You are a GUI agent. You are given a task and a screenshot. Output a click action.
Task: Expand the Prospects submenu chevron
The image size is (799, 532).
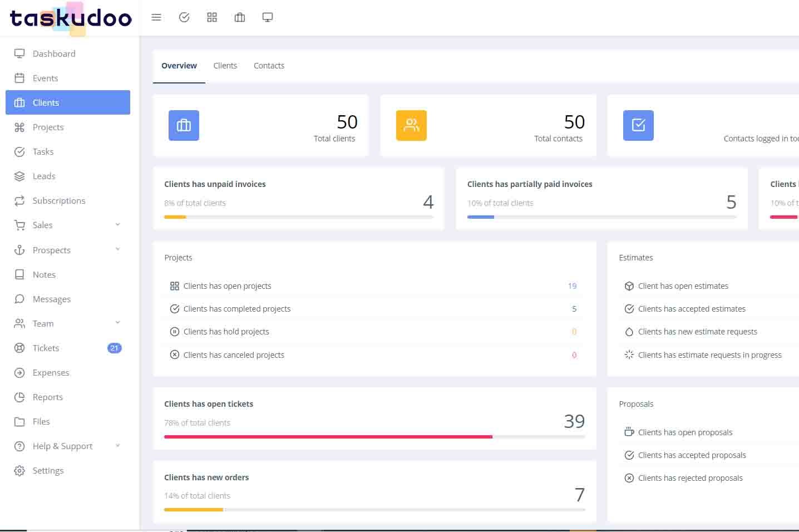(x=117, y=249)
